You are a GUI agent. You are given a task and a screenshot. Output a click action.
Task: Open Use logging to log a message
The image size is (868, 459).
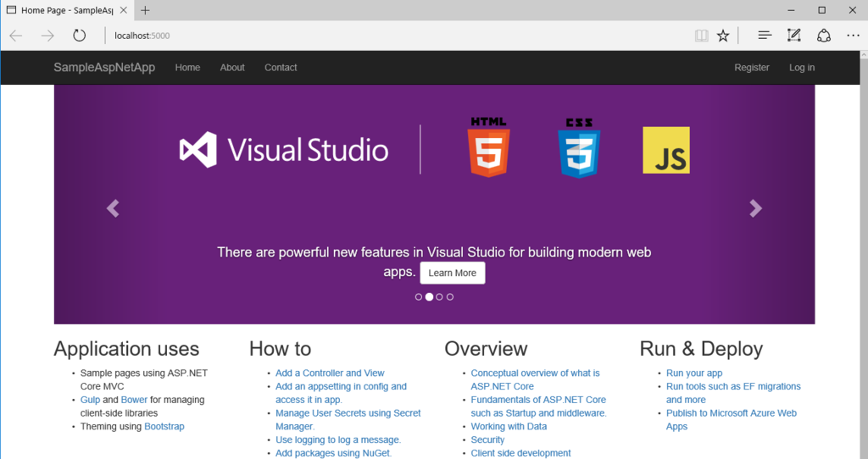(x=338, y=440)
